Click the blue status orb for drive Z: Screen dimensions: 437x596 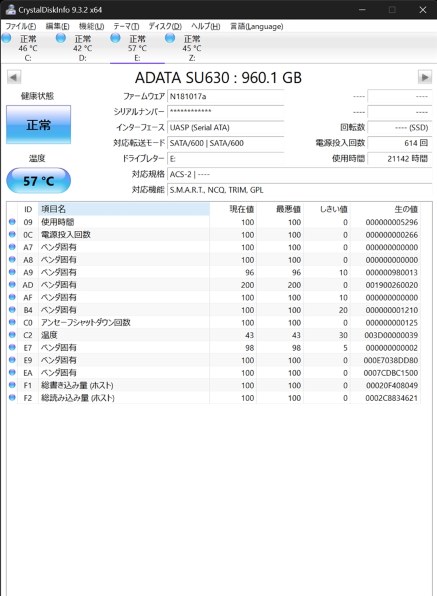(x=170, y=38)
